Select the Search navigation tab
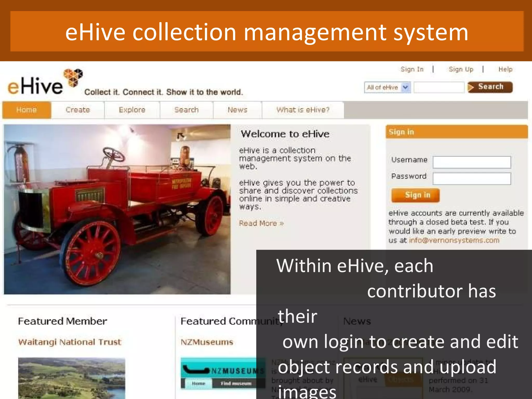The image size is (532, 399). click(187, 110)
